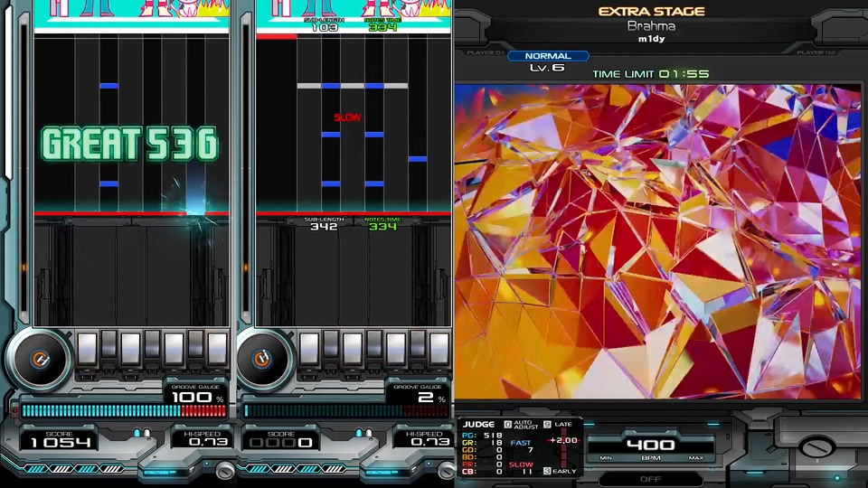
Task: Click the JUDGE fast/slow timing meter
Action: point(563,447)
